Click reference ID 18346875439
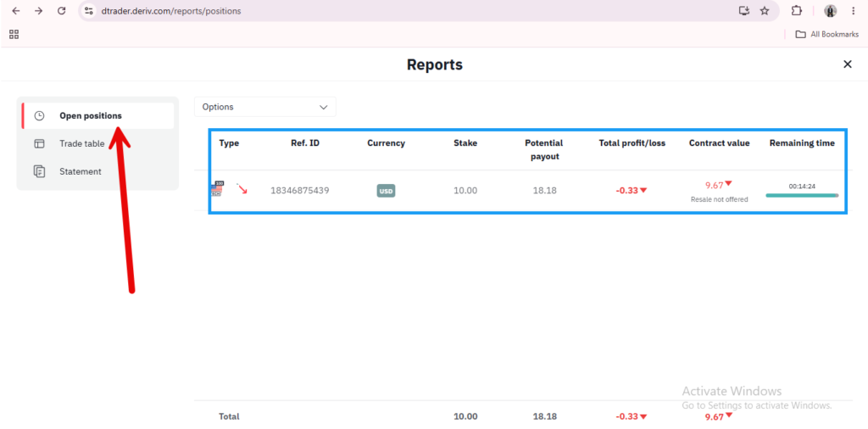 (300, 191)
